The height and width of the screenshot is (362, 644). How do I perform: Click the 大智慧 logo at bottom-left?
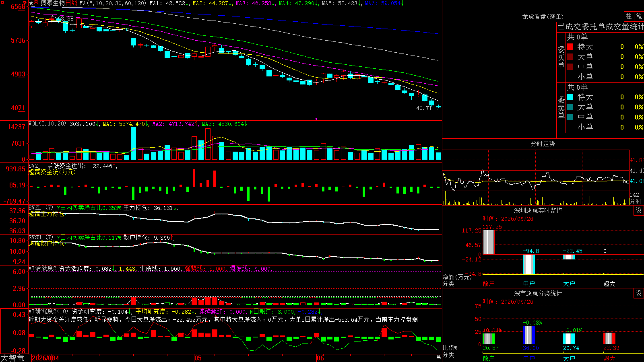pyautogui.click(x=12, y=358)
